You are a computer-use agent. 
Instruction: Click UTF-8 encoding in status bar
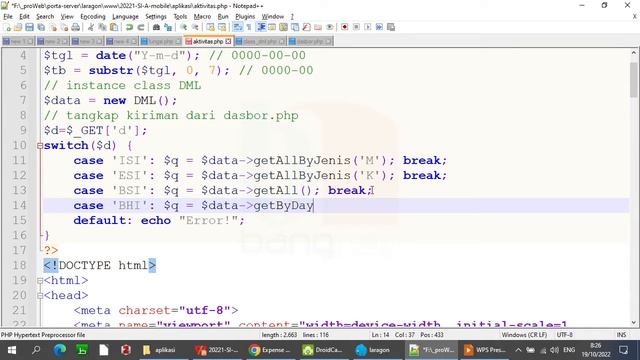point(565,335)
